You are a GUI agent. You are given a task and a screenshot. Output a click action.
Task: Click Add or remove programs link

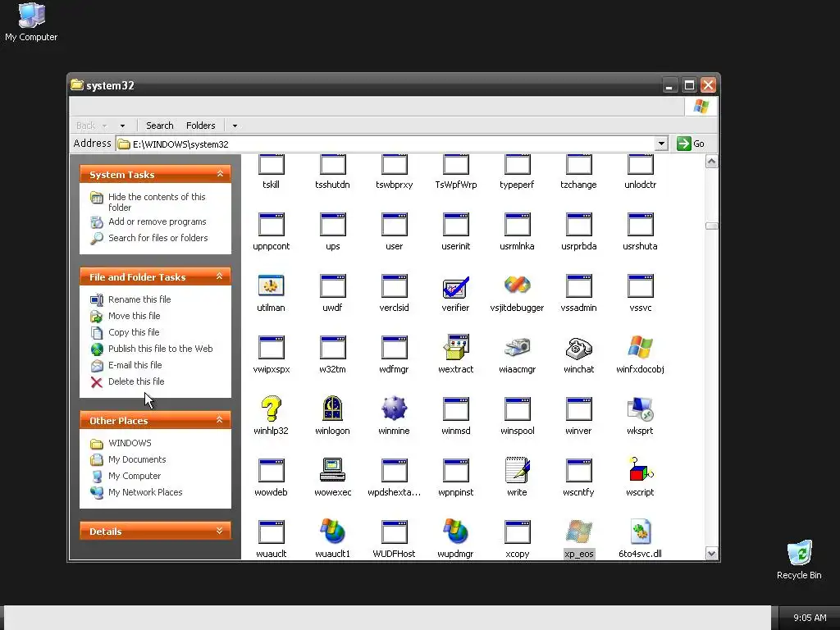click(157, 221)
